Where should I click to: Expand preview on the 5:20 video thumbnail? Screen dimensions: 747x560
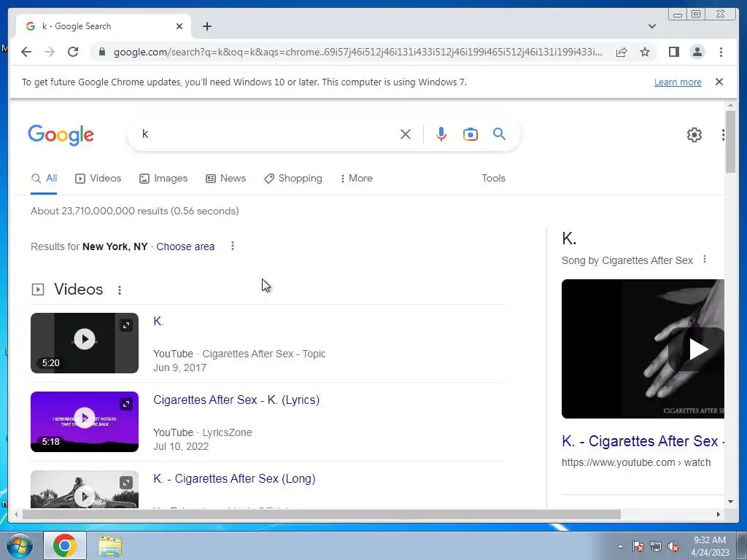126,325
